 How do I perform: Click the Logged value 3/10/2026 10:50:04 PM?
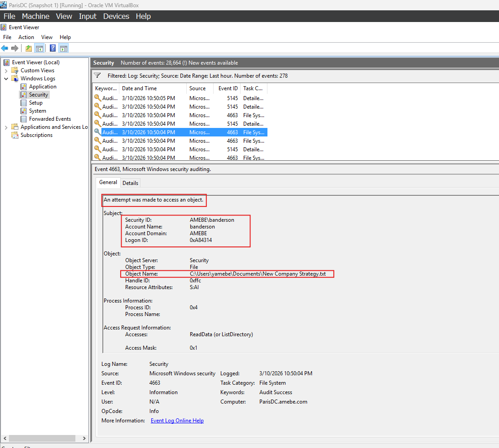pos(286,373)
